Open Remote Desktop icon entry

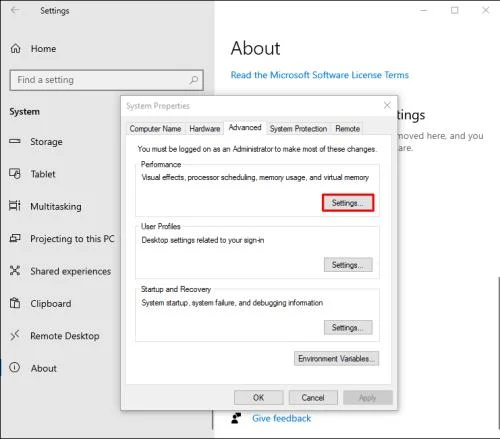click(15, 335)
